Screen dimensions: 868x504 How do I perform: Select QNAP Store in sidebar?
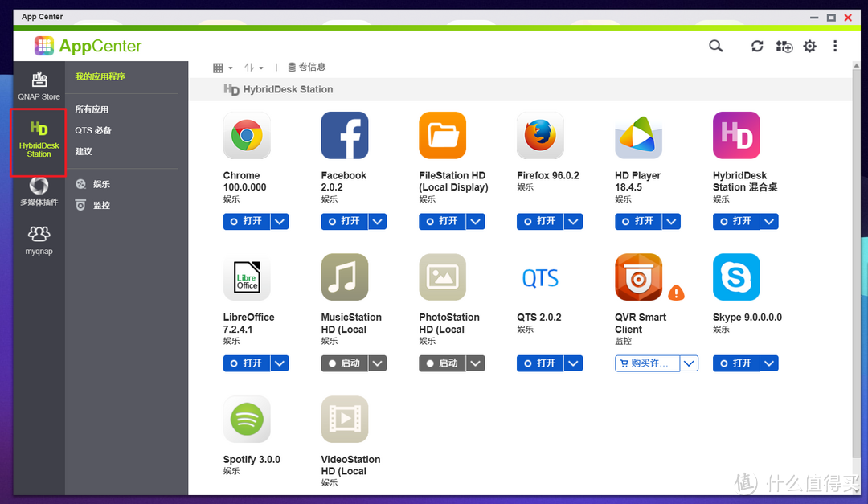pos(39,85)
